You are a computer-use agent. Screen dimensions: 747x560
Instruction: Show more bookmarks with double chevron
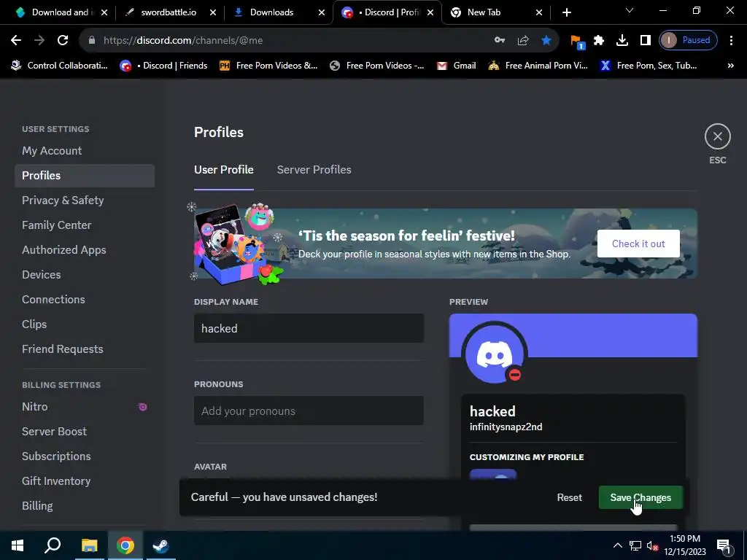pyautogui.click(x=730, y=66)
